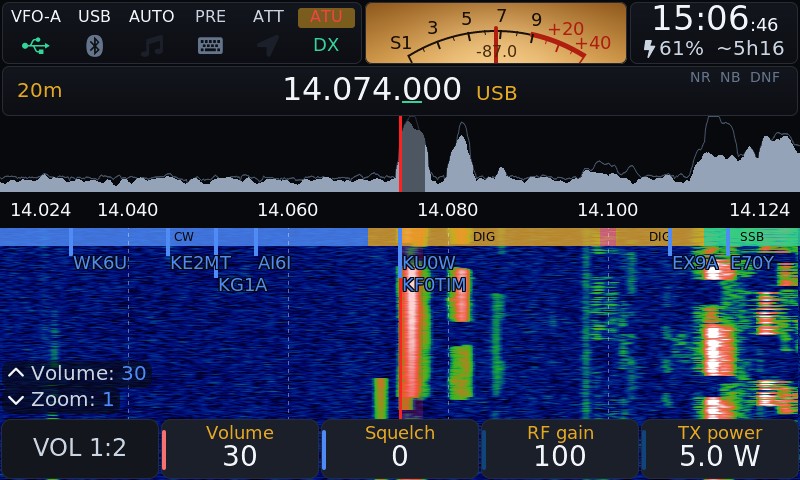Open the 20m band selector

tap(40, 91)
